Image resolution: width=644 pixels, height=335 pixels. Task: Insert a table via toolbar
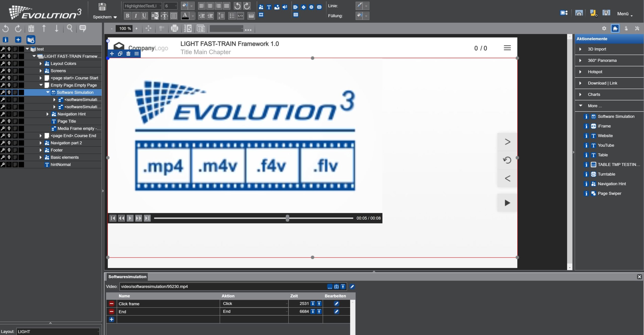point(251,16)
